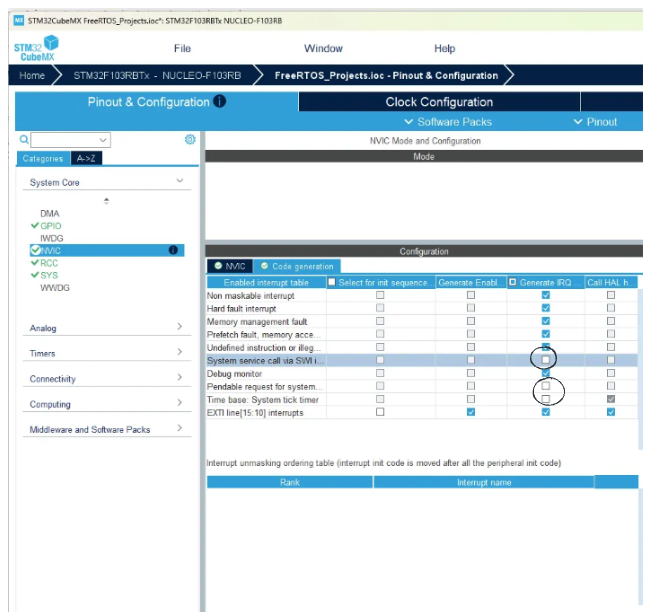
Task: Uncheck Generate IRQ for Hard fault interrupt
Action: [x=546, y=308]
